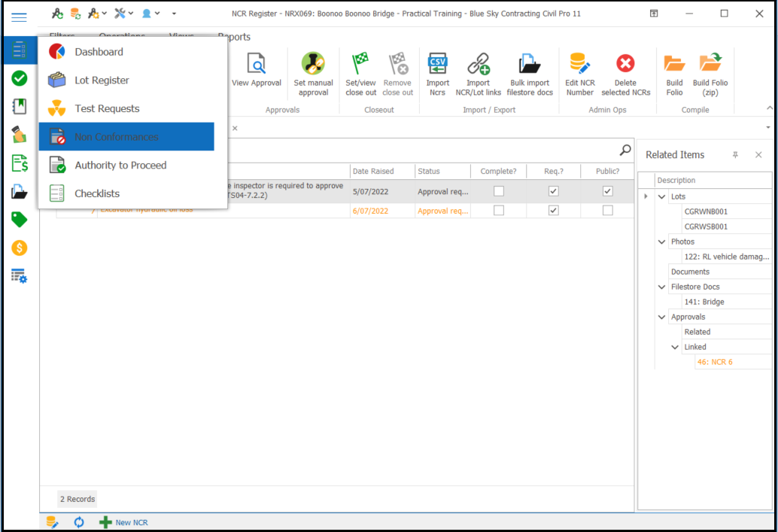Click Set manual approval icon

(x=313, y=65)
